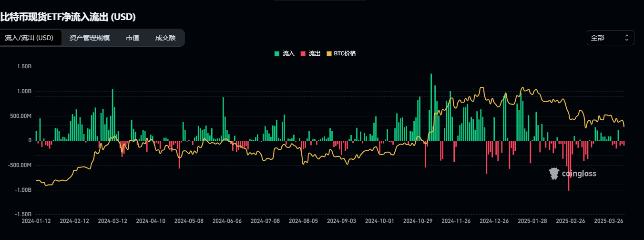This screenshot has height=240, width=644.
Task: Click the 1.50B y-axis label
Action: (23, 66)
